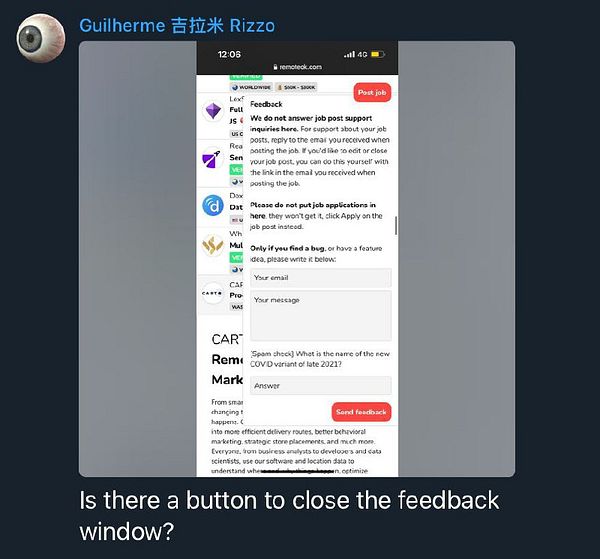This screenshot has height=559, width=600.
Task: Click the page scrollbar handle
Action: pos(396,225)
